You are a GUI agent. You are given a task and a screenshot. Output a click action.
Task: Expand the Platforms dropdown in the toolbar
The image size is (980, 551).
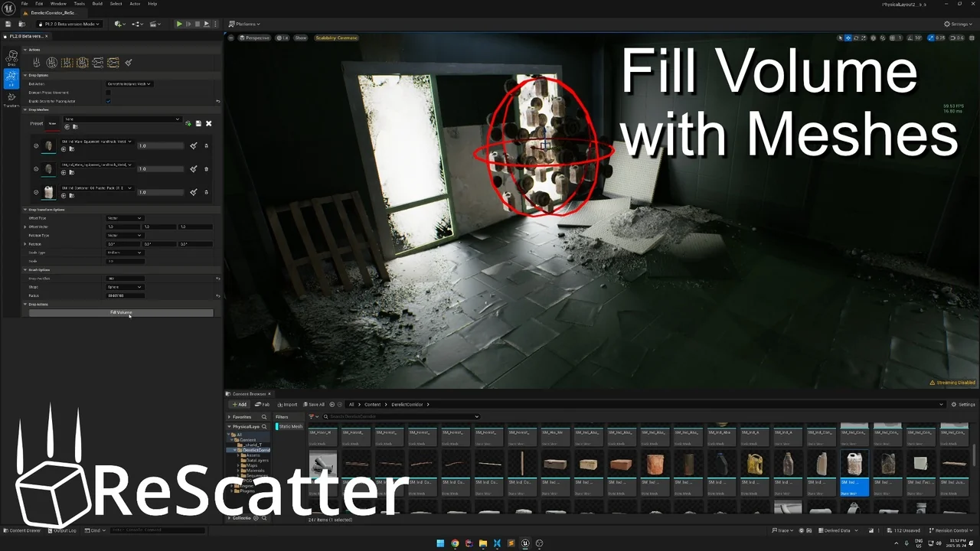point(245,24)
